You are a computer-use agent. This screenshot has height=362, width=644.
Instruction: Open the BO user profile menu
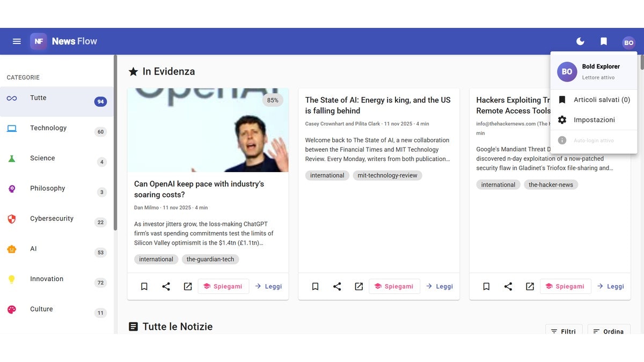[x=628, y=42]
